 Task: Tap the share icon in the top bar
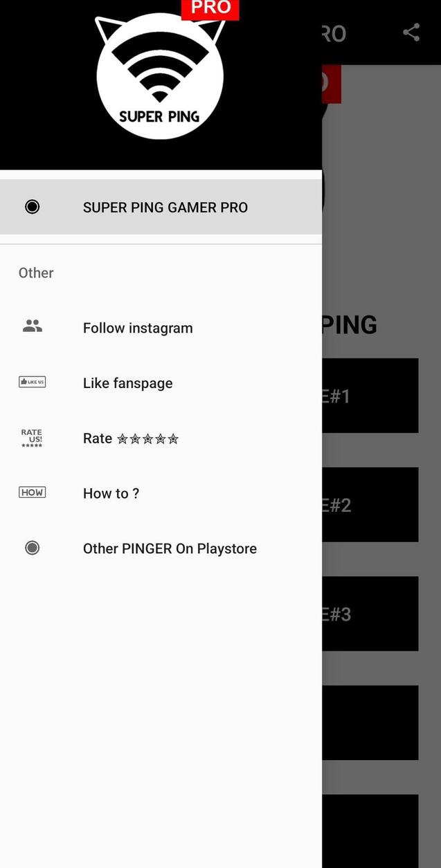[x=411, y=32]
